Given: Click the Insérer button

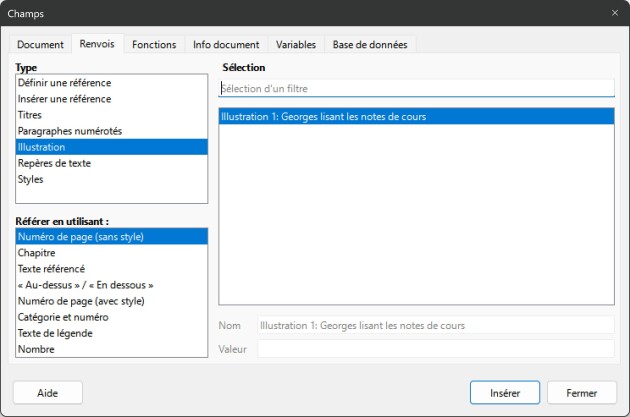Looking at the screenshot, I should (504, 393).
